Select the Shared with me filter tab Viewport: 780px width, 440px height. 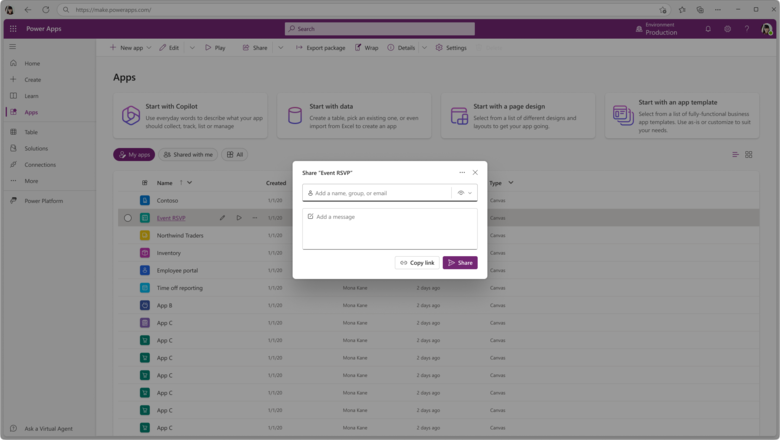click(x=188, y=155)
